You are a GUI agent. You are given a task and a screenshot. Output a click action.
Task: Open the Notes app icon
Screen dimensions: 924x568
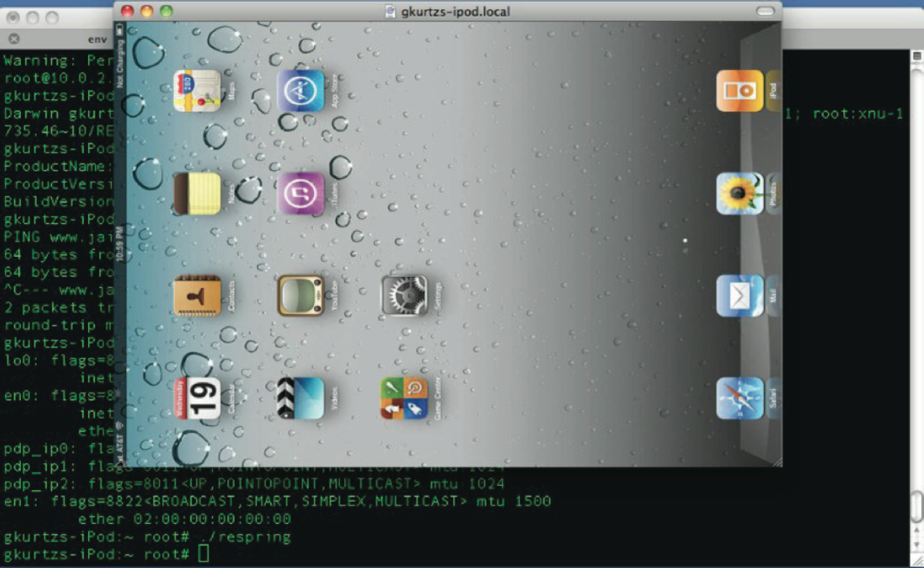(196, 193)
